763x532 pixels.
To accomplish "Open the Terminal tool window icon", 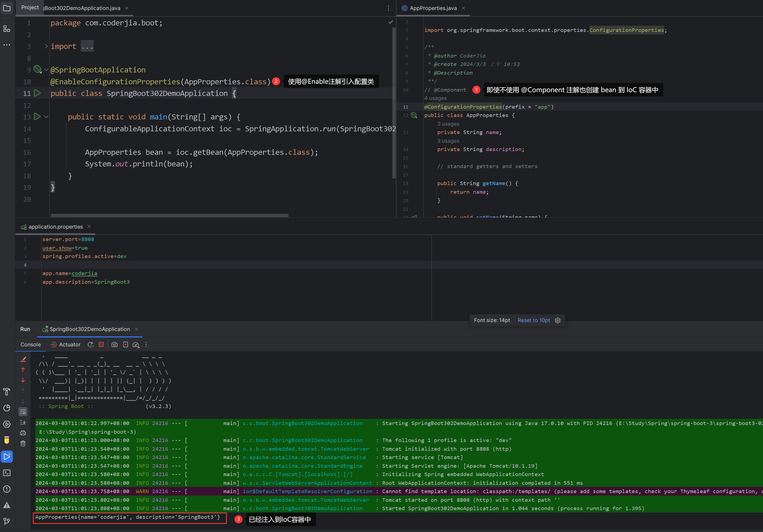I will pos(7,473).
